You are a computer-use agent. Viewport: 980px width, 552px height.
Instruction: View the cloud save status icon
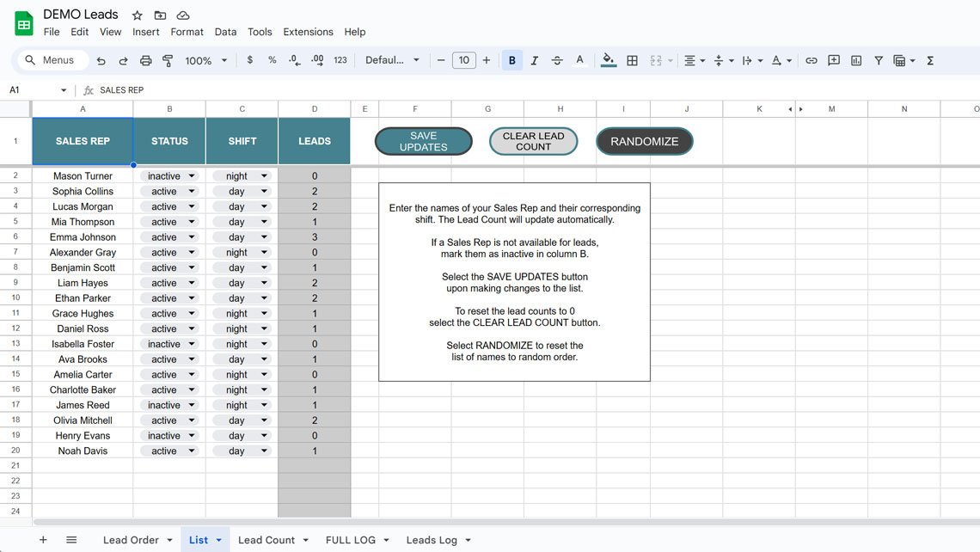pos(182,15)
